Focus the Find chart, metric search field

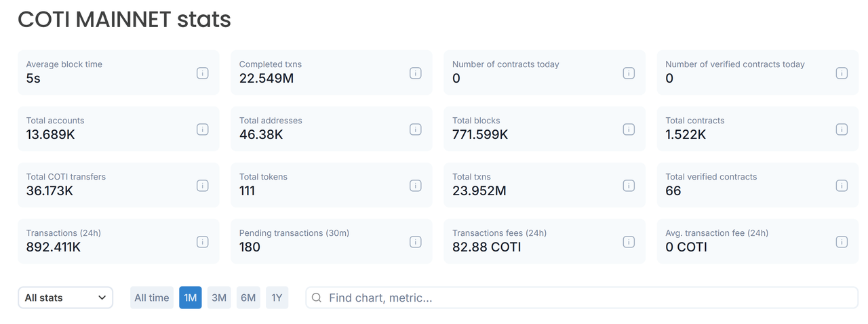pyautogui.click(x=582, y=298)
